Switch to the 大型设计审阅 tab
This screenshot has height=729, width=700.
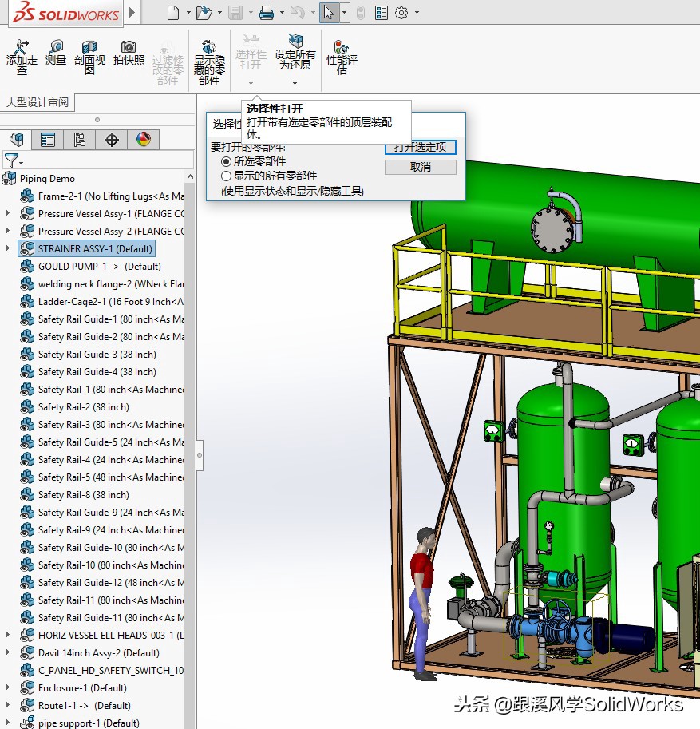[x=38, y=101]
